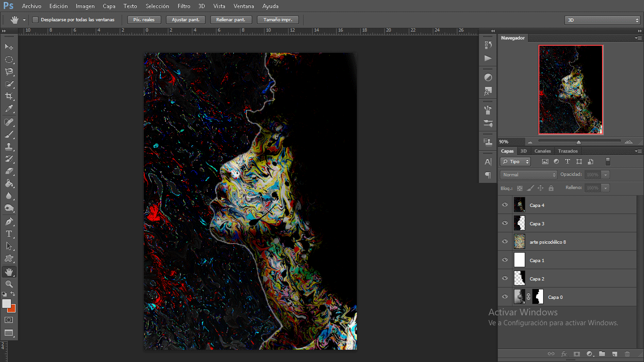Click the Píx. reales button

144,20
